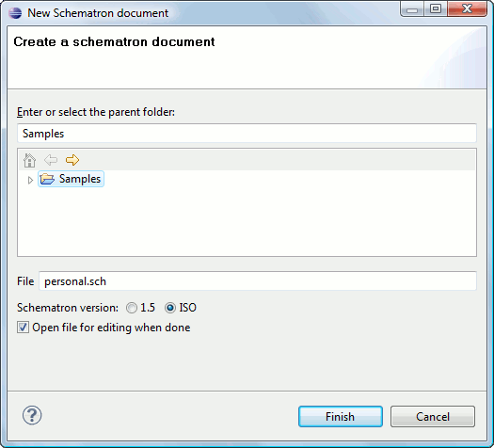Click the Eclipse icon in title bar
Image resolution: width=494 pixels, height=448 pixels.
click(x=15, y=13)
